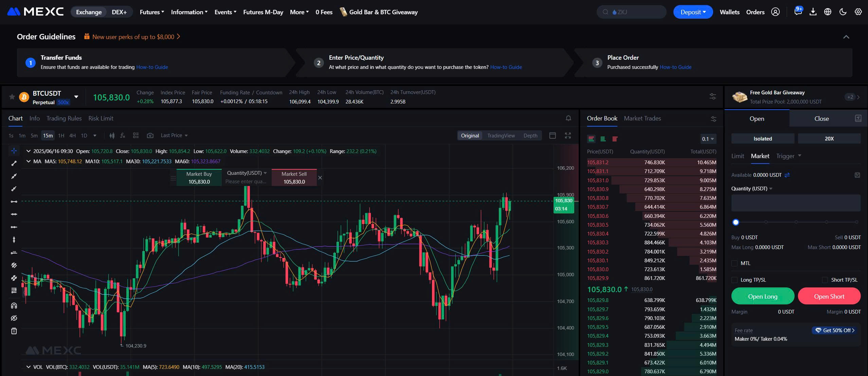
Task: Open the language globe icon
Action: click(x=828, y=12)
